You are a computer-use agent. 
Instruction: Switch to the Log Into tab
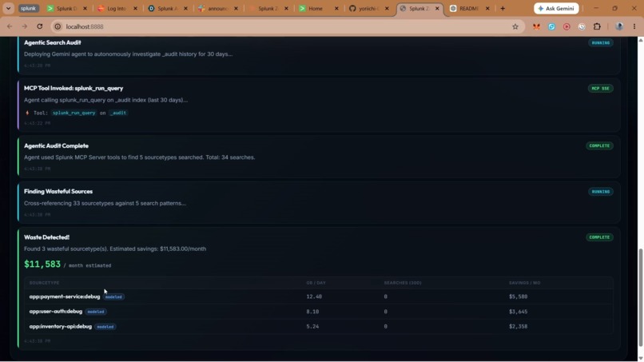pyautogui.click(x=117, y=8)
